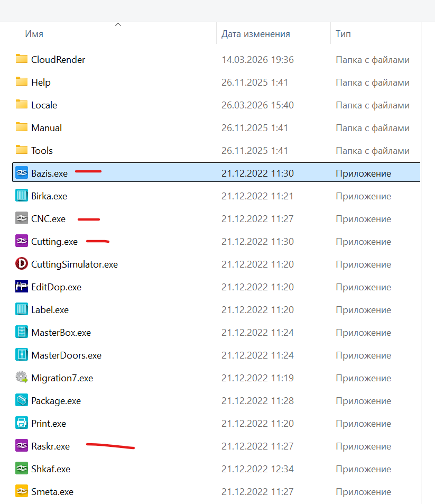Click Приложение type in CuttingSimulator.exe row

coord(363,264)
